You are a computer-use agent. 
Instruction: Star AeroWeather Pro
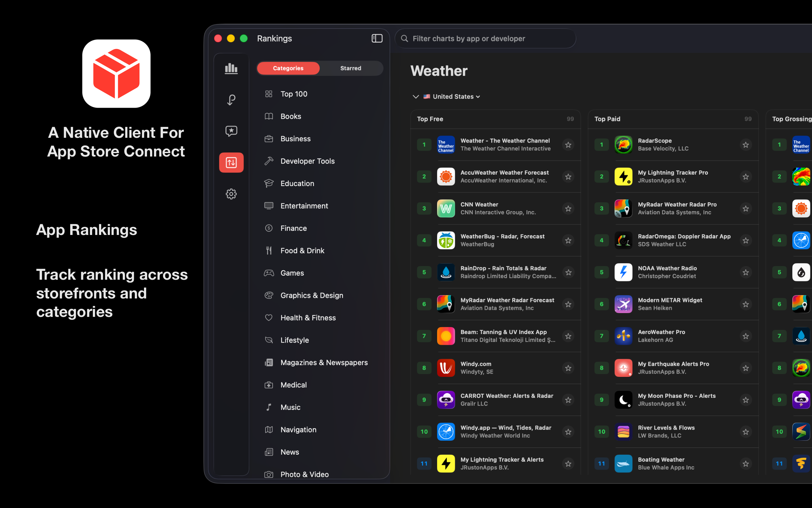[x=746, y=336]
